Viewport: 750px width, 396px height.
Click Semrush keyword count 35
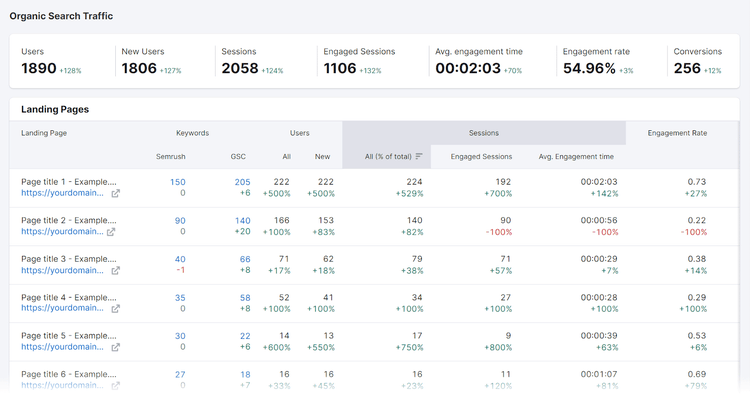[x=180, y=297]
